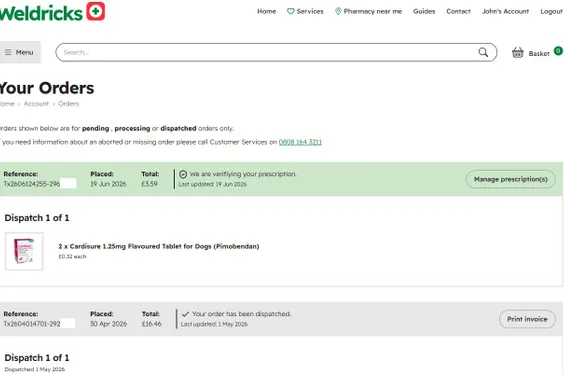This screenshot has height=375, width=564.
Task: Click the Logout link
Action: [x=551, y=12]
